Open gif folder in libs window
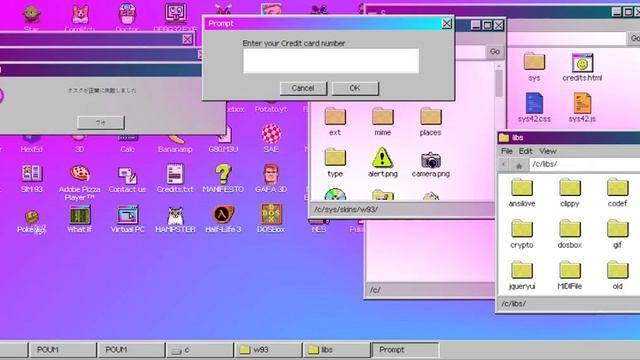Image resolution: width=640 pixels, height=360 pixels. [x=617, y=234]
